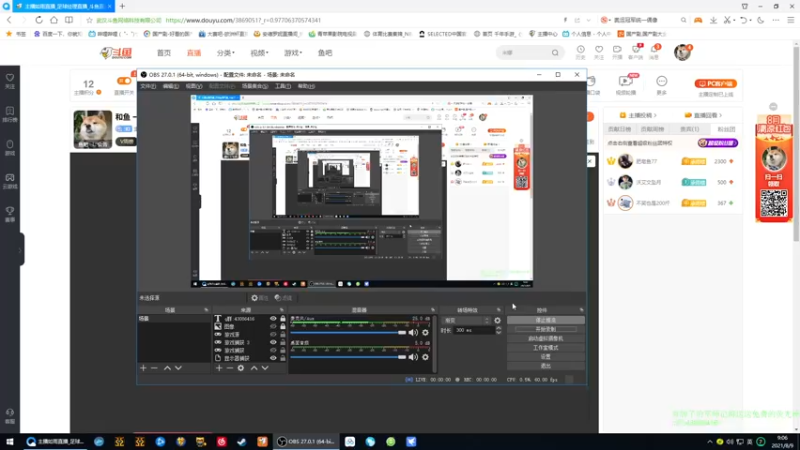Open the 更多 icon on the streamer toolbar
This screenshot has height=450, width=800.
pos(662,85)
